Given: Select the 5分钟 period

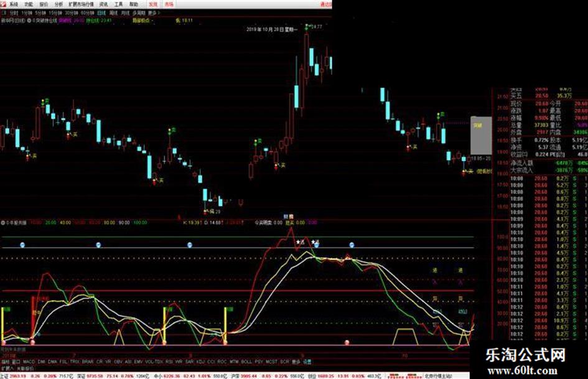Looking at the screenshot, I should 40,13.
